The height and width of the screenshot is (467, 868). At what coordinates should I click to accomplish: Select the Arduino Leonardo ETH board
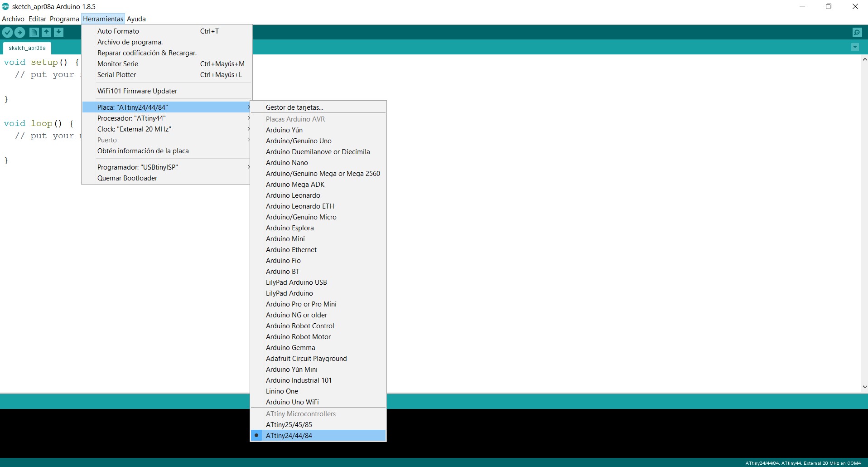tap(318, 206)
